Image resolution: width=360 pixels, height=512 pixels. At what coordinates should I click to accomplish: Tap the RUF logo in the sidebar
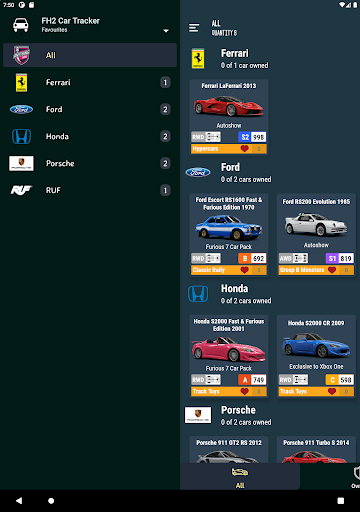[21, 190]
